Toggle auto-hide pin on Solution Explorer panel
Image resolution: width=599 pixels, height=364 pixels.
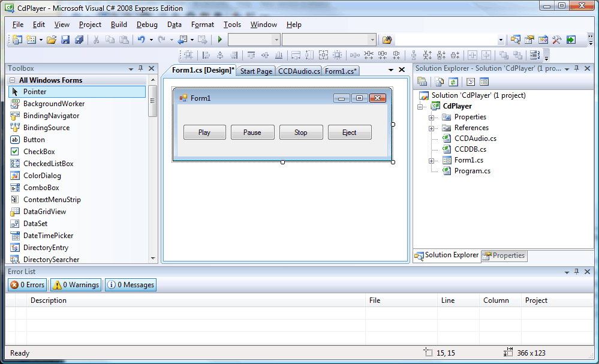coord(577,68)
